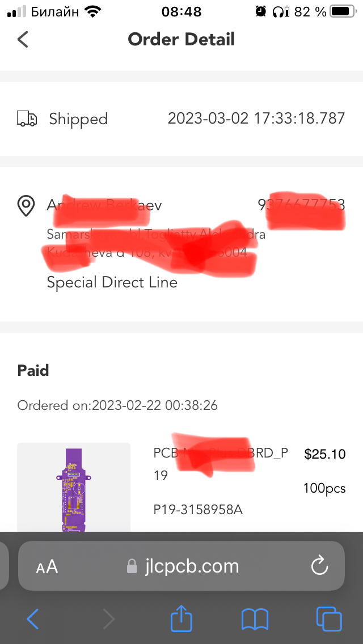This screenshot has width=363, height=644.
Task: Open the purple PCB thumbnail image
Action: 74,489
